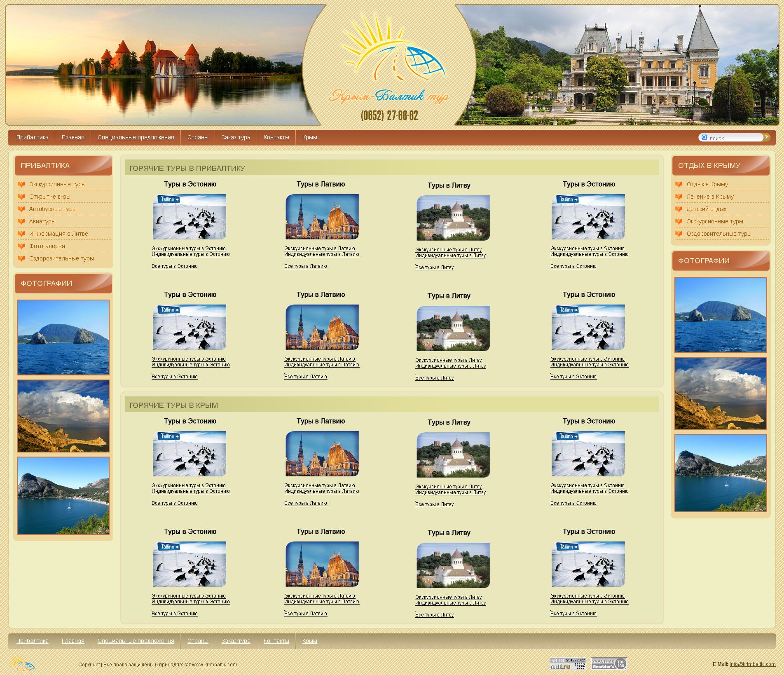Select Крым in the top navigation bar

pyautogui.click(x=310, y=137)
